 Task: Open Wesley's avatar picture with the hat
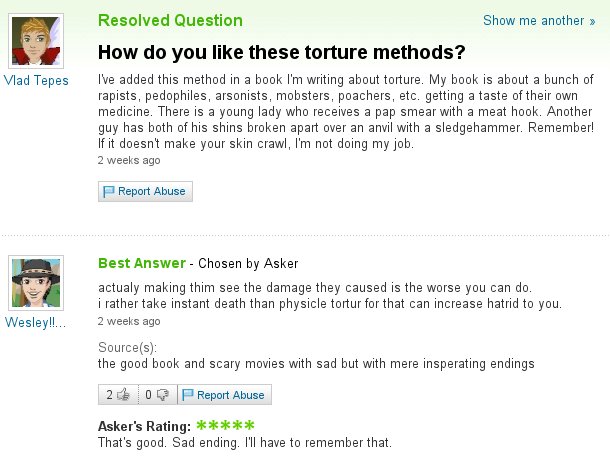36,282
